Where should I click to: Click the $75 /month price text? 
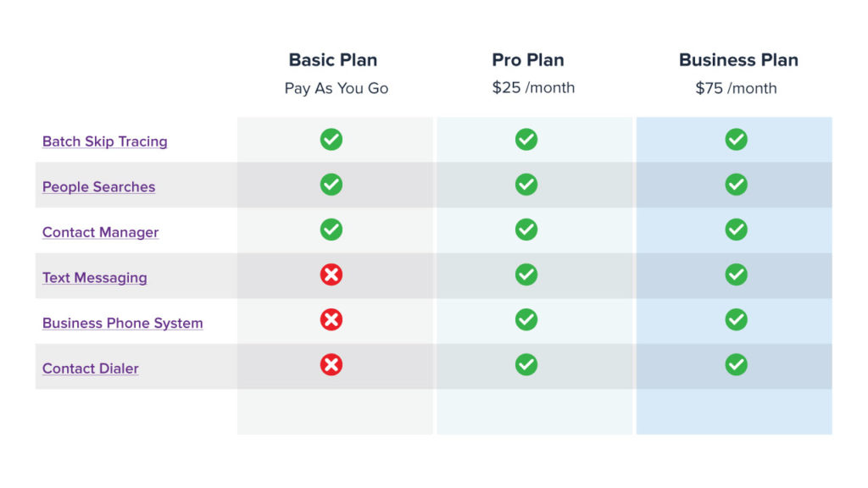point(737,88)
